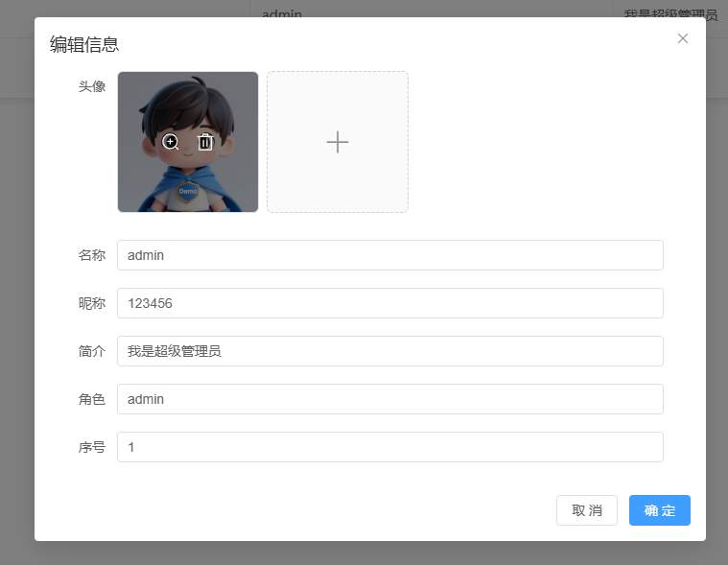Image resolution: width=728 pixels, height=565 pixels.
Task: Preview the avatar with the magnifier icon
Action: [x=171, y=142]
